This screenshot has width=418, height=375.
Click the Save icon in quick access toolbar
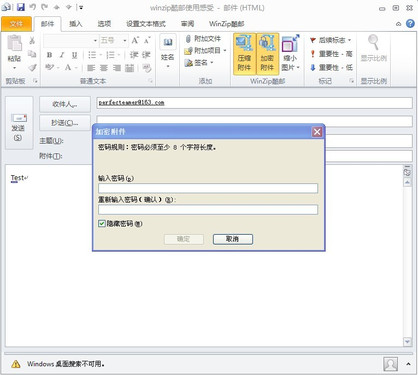pyautogui.click(x=21, y=7)
